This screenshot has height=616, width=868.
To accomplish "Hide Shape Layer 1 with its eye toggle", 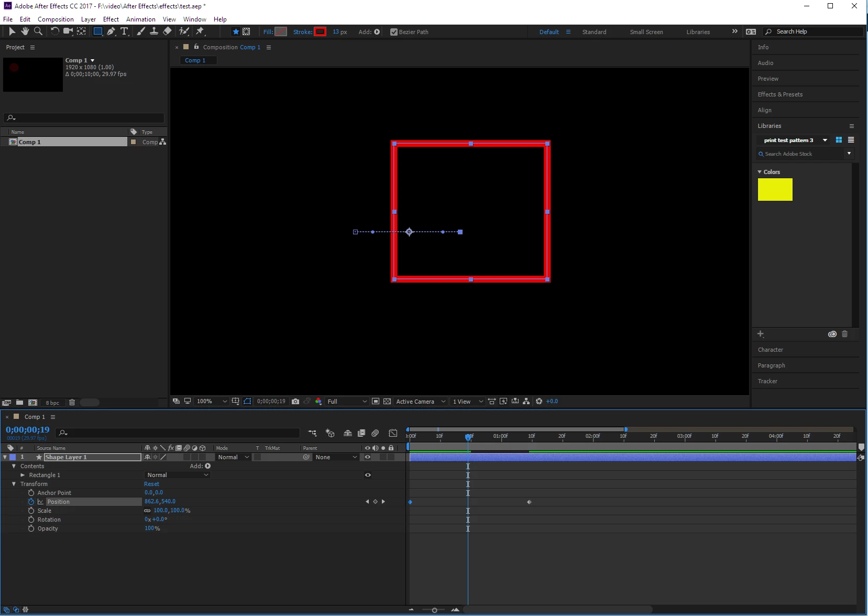I will (x=368, y=457).
